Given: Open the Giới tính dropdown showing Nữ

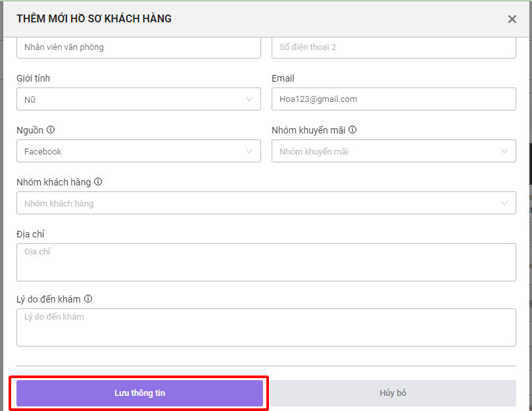Looking at the screenshot, I should [139, 99].
